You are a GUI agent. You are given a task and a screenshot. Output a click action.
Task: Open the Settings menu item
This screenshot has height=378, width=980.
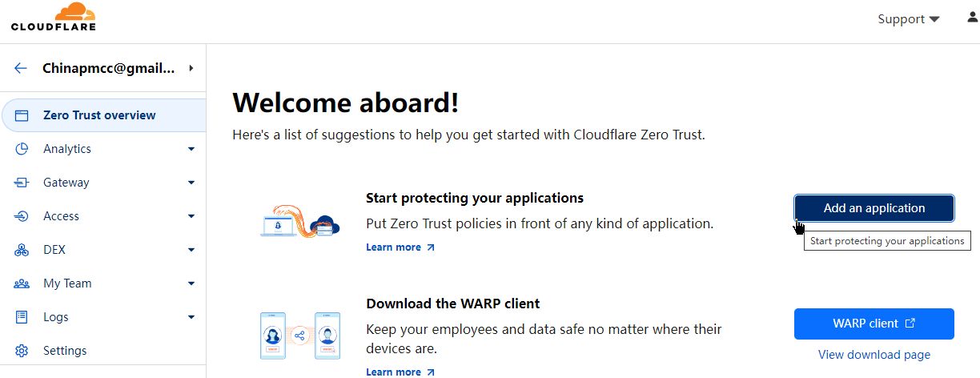click(x=65, y=351)
